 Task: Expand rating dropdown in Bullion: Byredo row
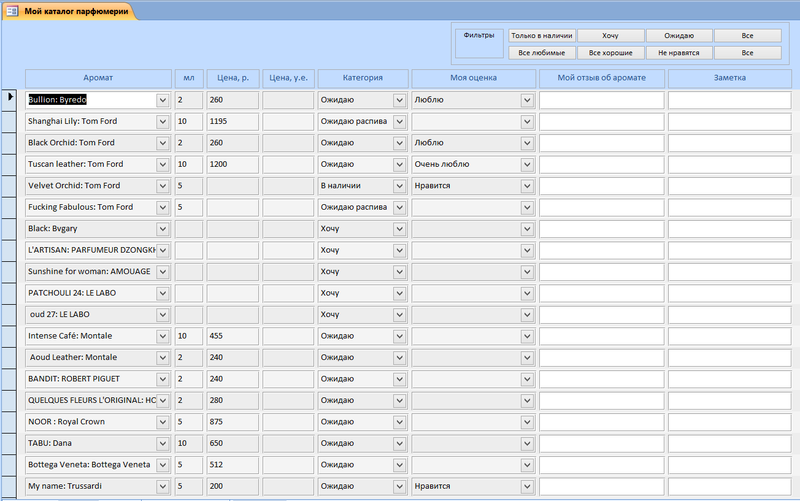pyautogui.click(x=527, y=100)
